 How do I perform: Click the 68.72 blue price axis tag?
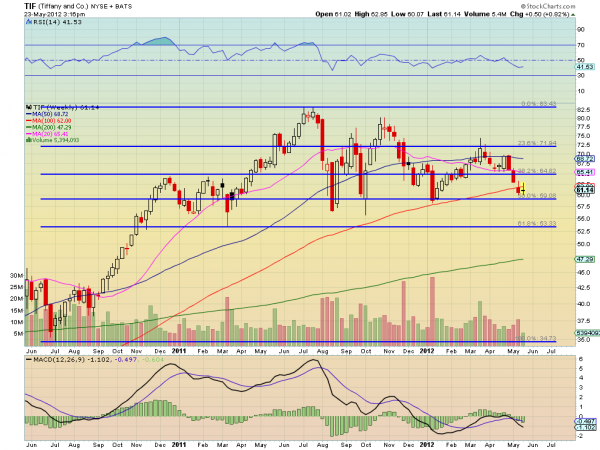click(585, 159)
